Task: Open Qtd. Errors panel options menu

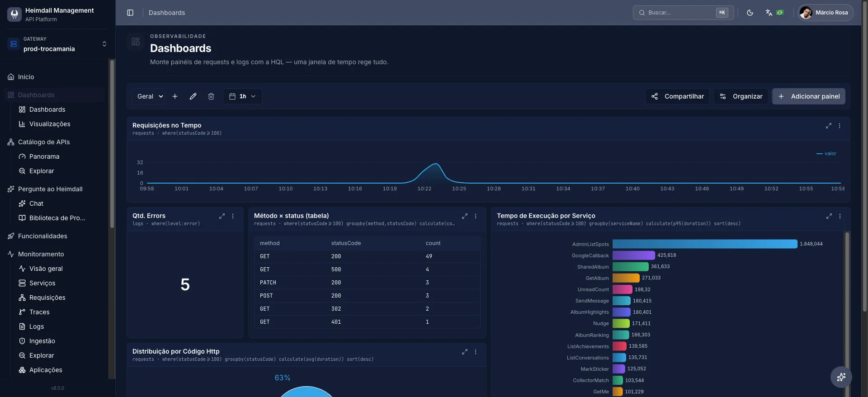Action: point(233,216)
